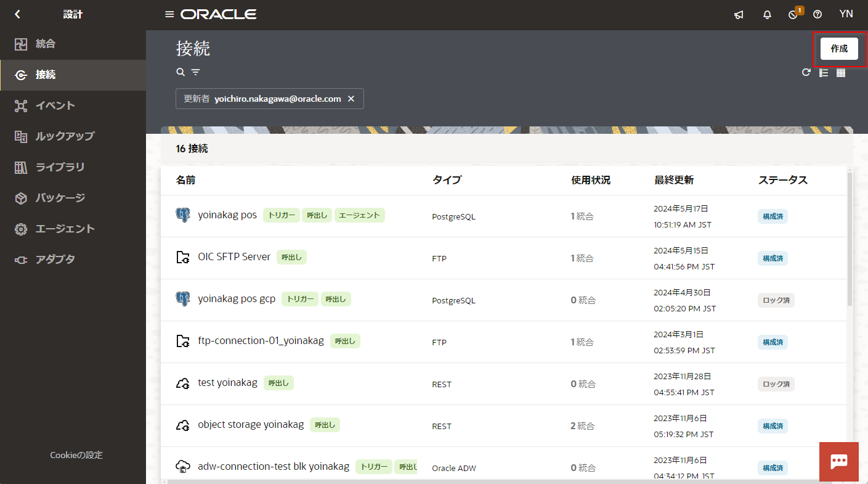
Task: Select イベント in the sidebar
Action: point(55,105)
